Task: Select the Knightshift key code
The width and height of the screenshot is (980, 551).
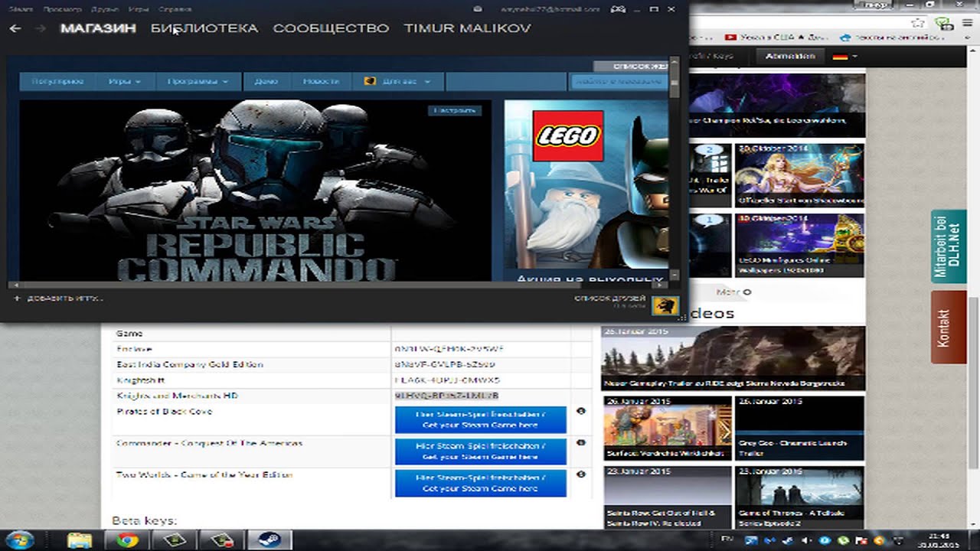Action: point(447,380)
